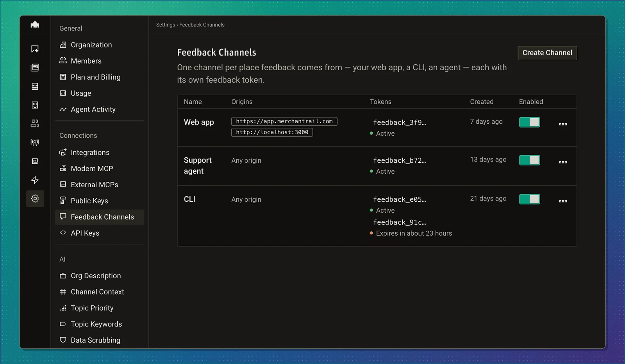Viewport: 625px width, 364px height.
Task: Click the Channel Context hash icon
Action: pos(63,291)
